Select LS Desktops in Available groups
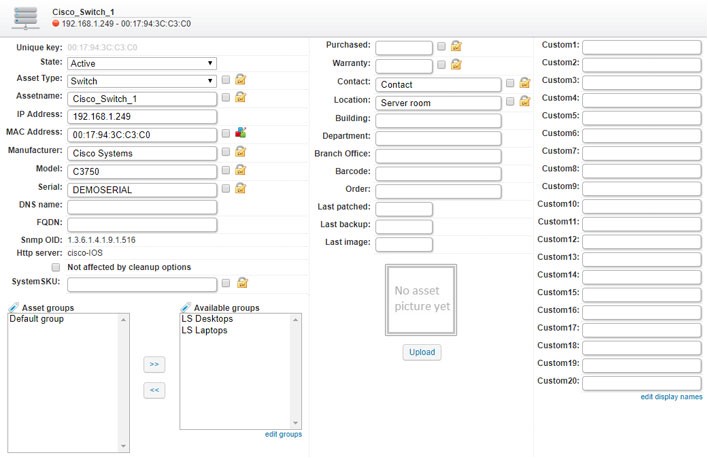The width and height of the screenshot is (708, 458). pos(207,319)
